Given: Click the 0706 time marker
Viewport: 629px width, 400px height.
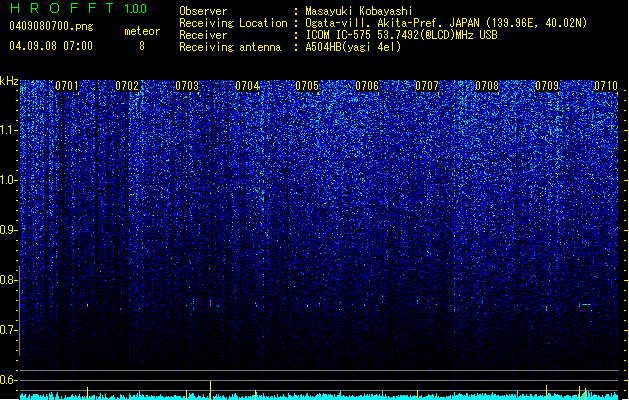Looking at the screenshot, I should 367,86.
